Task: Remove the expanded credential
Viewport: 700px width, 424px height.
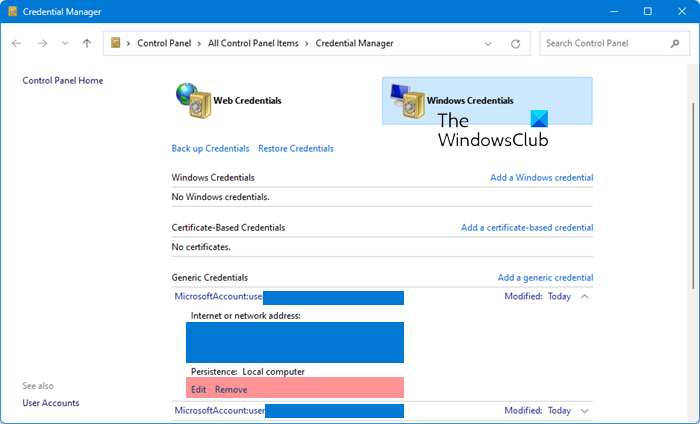Action: click(231, 390)
